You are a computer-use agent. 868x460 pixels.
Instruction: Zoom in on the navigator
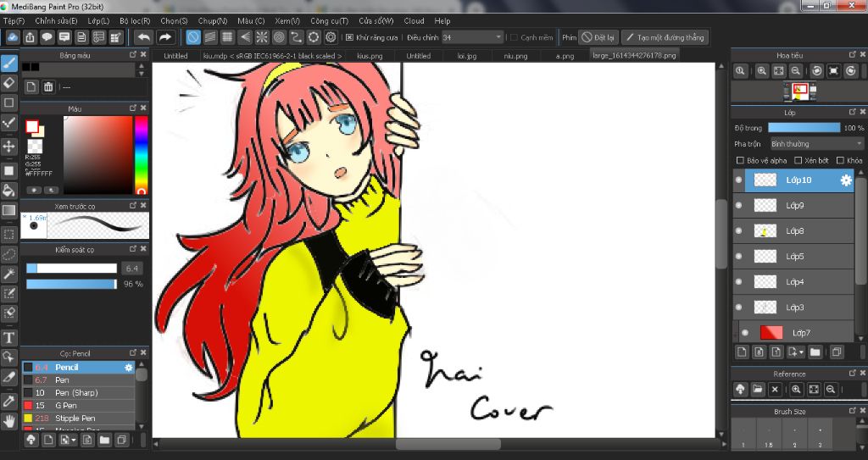762,71
